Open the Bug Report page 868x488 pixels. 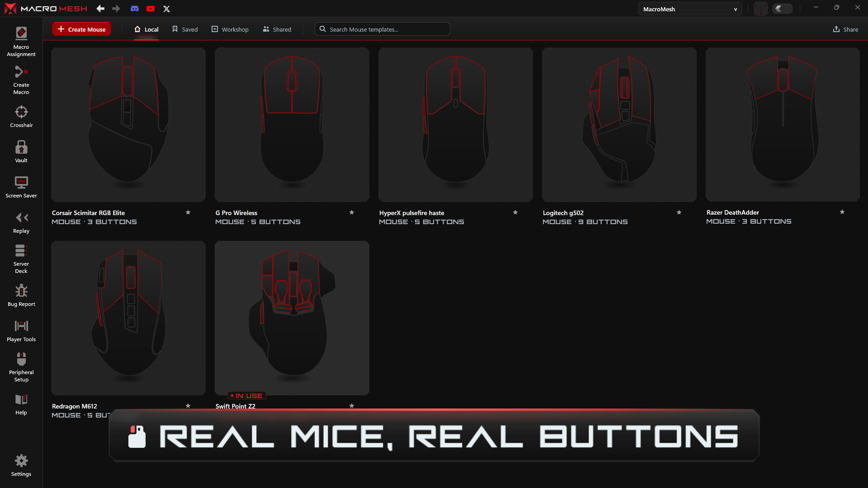coord(21,296)
